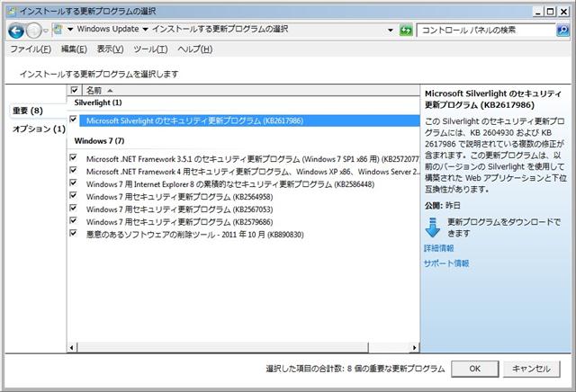Open recent pages dropdown next to forward arrow
The height and width of the screenshot is (392, 576).
(46, 31)
